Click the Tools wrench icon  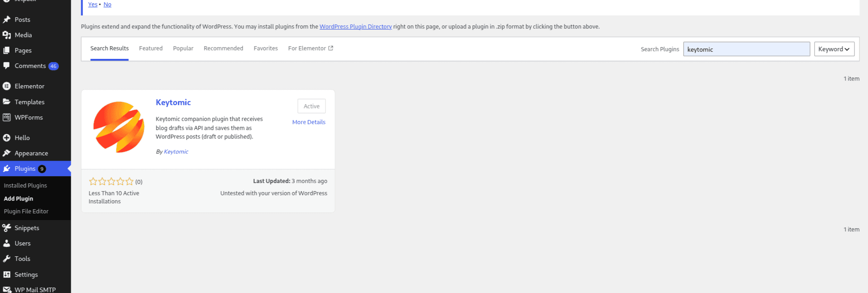coord(7,259)
